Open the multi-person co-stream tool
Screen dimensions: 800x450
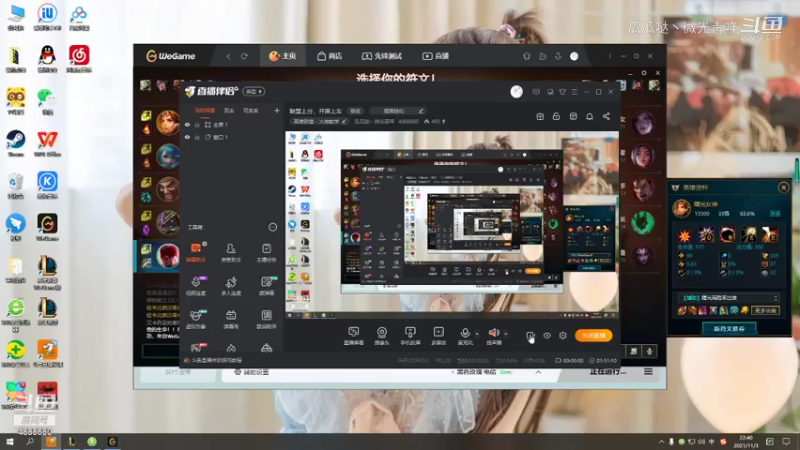[x=231, y=286]
